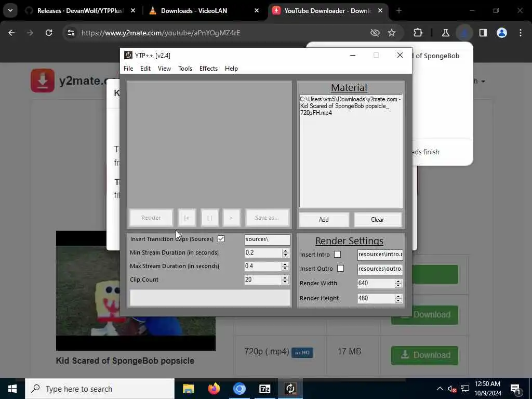Image resolution: width=532 pixels, height=399 pixels.
Task: Click the outro path field resources\outro
Action: [380, 269]
